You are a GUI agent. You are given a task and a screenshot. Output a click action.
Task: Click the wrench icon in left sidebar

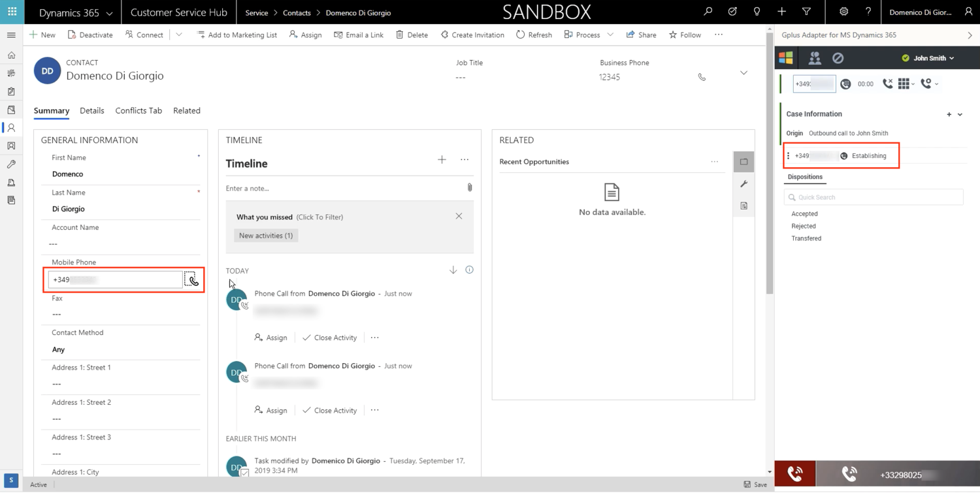click(x=11, y=165)
